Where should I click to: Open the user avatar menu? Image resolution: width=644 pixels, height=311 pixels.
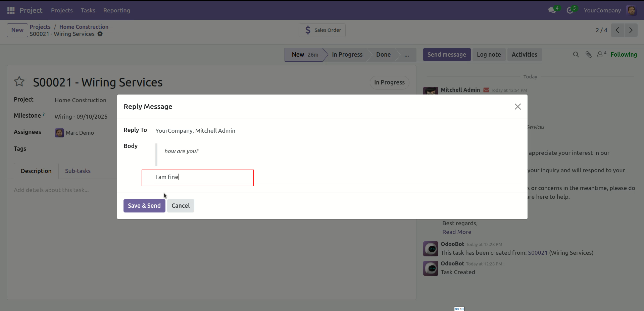click(x=632, y=10)
